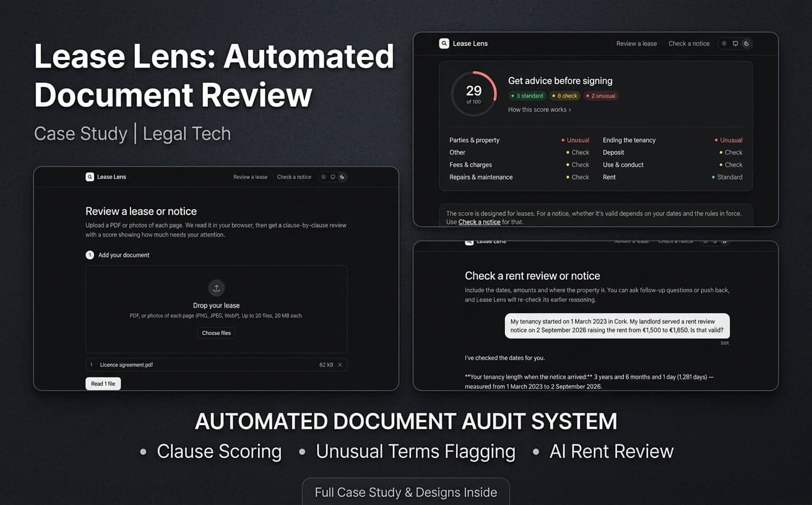
Task: Open Review a lease in score screen nav
Action: pos(636,44)
